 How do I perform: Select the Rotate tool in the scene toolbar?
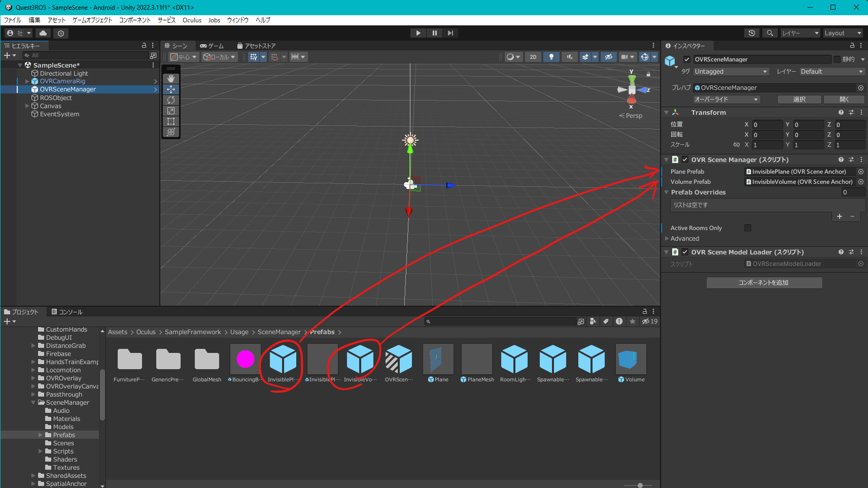coord(171,100)
